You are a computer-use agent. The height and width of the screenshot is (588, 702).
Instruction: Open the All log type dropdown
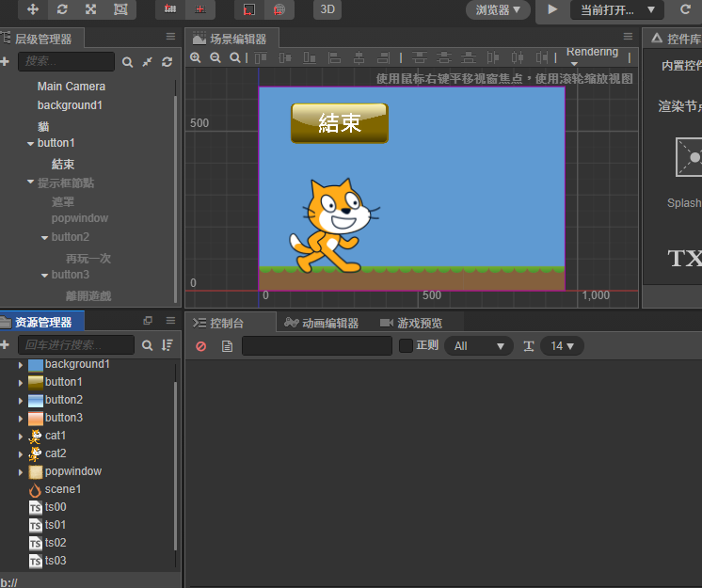pyautogui.click(x=479, y=346)
